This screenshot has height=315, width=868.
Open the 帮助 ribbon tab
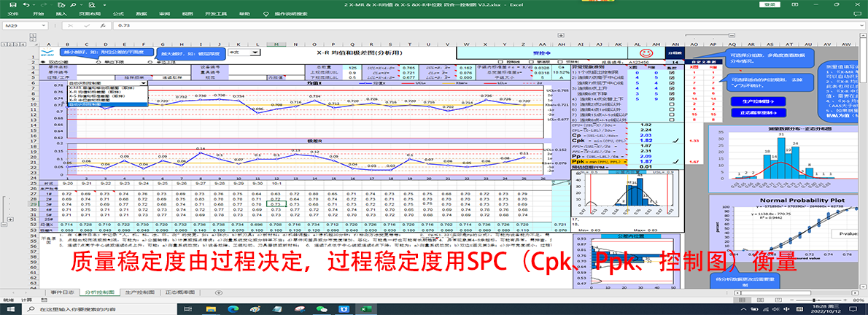244,13
